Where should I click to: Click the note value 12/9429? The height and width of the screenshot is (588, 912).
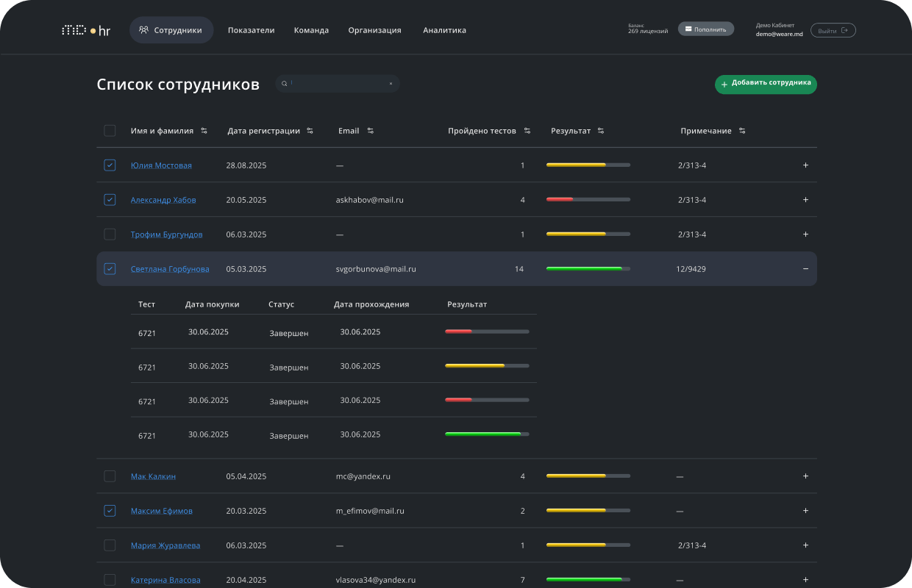(691, 269)
